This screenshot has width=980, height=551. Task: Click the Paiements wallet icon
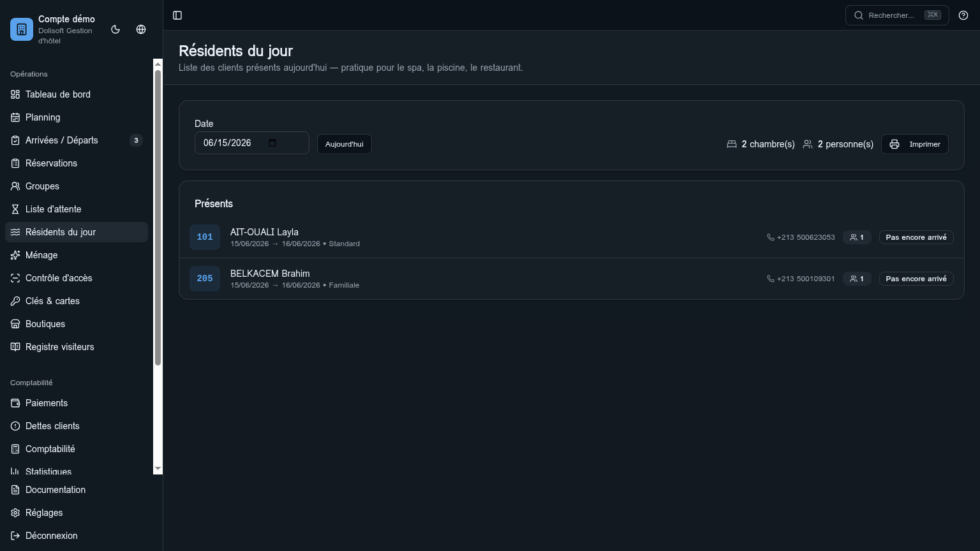coord(15,403)
